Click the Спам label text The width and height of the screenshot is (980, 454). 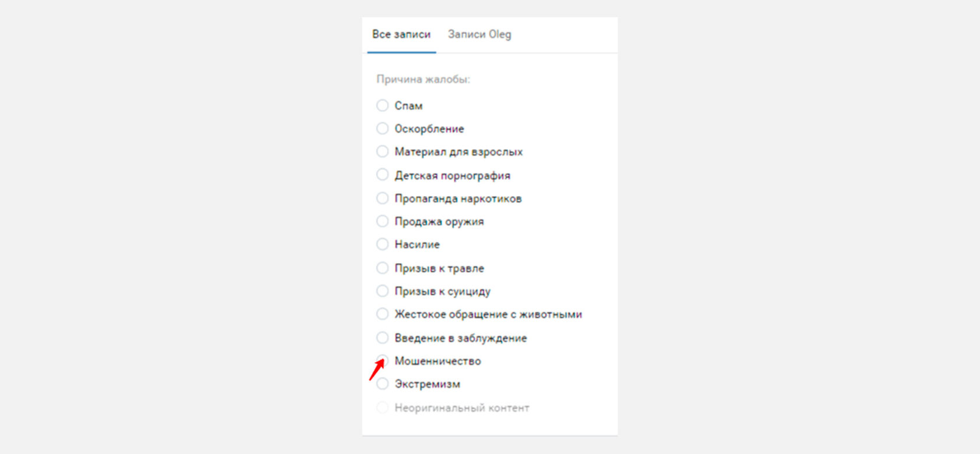[x=408, y=106]
